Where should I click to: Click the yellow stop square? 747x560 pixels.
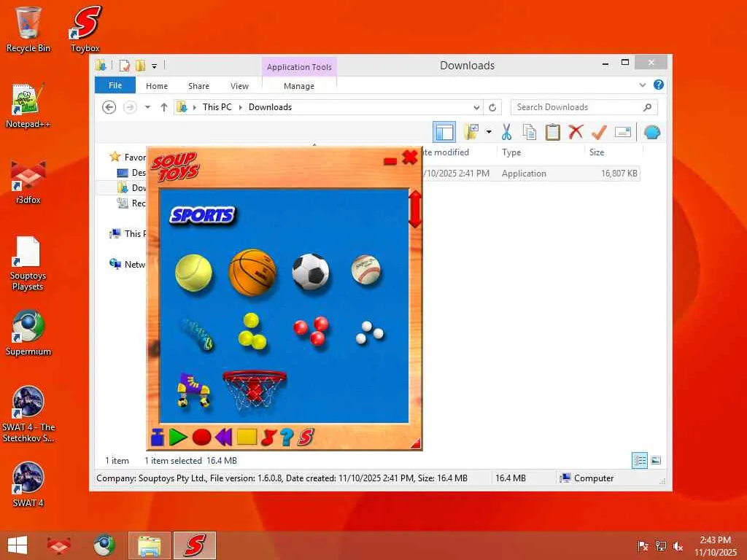tap(247, 437)
